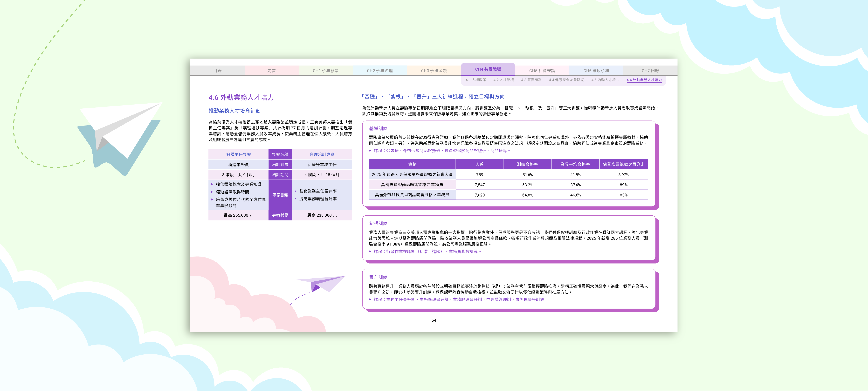
Task: Click the 測驗合格率 column header
Action: click(527, 164)
